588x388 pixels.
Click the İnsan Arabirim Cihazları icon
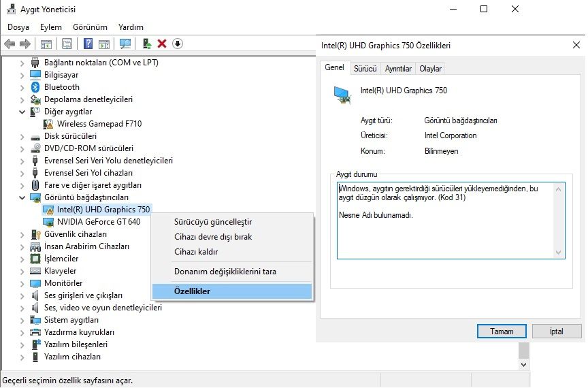click(35, 246)
